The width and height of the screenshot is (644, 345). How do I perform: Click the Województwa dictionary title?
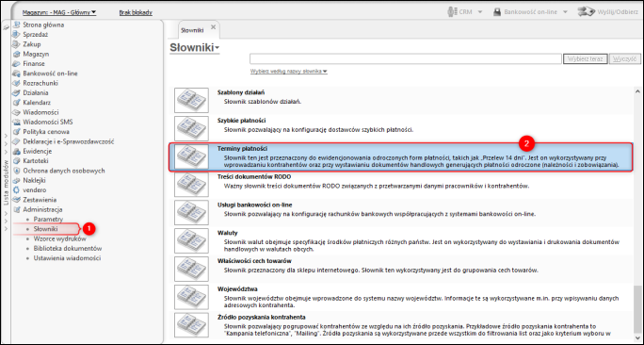[x=237, y=289]
